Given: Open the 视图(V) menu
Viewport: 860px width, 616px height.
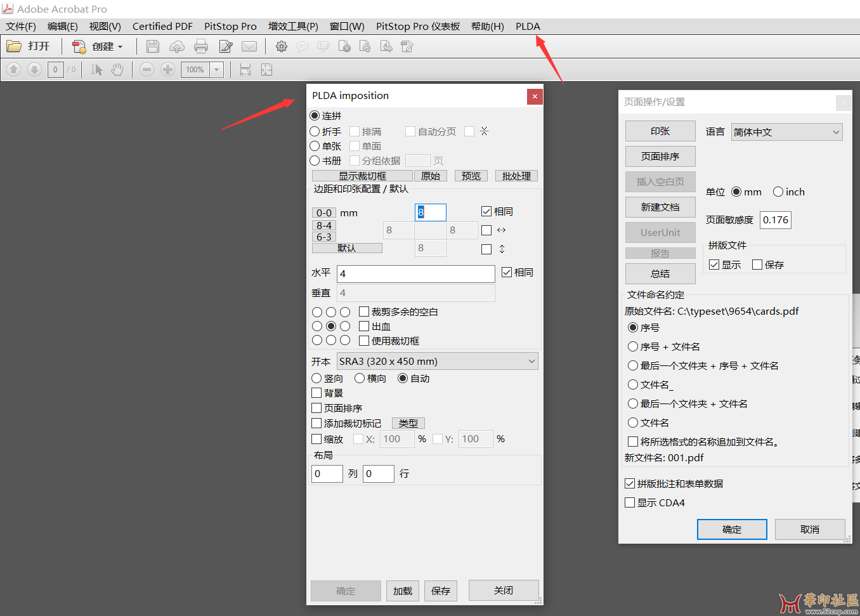Looking at the screenshot, I should (x=105, y=26).
